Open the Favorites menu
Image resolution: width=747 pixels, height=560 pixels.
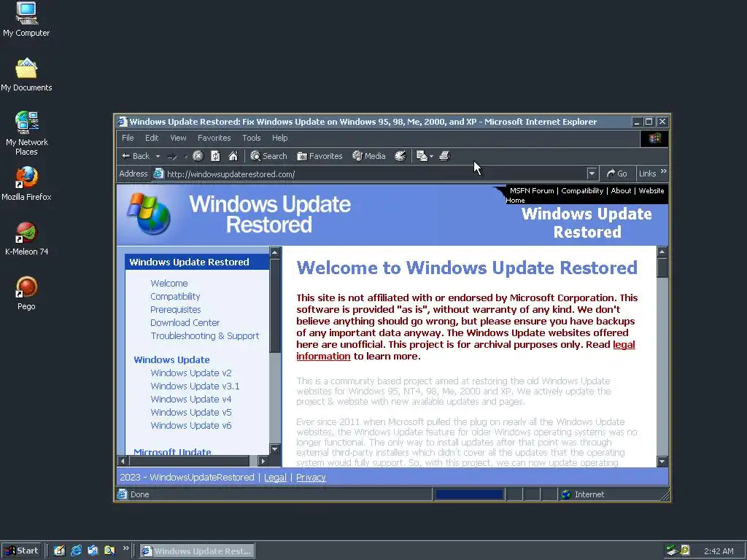point(214,138)
